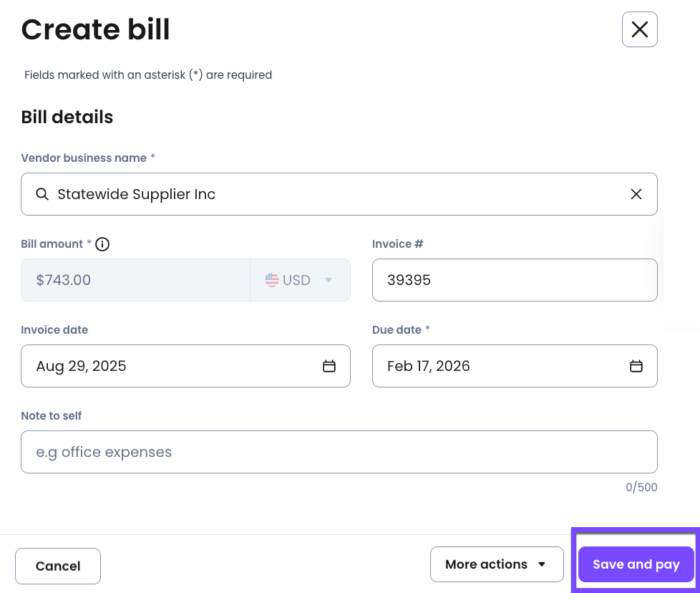Select the Feb 17, 2026 due date text
Viewport: 700px width, 593px height.
pos(428,366)
